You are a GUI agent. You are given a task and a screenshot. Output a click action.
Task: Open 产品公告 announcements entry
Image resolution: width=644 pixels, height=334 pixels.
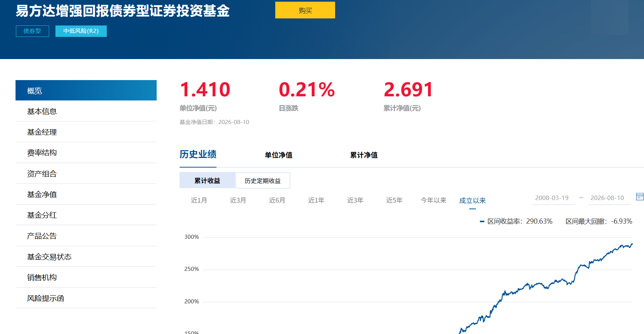(x=86, y=236)
